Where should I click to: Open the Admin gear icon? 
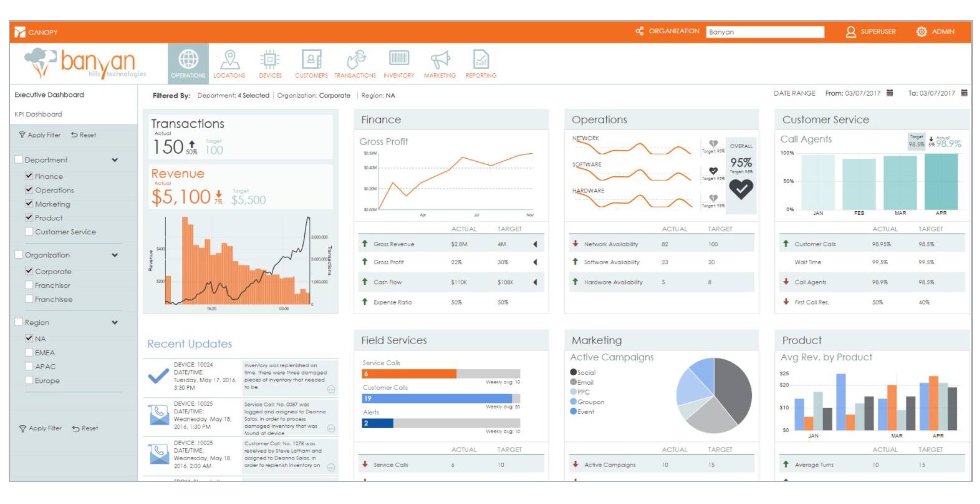(921, 32)
